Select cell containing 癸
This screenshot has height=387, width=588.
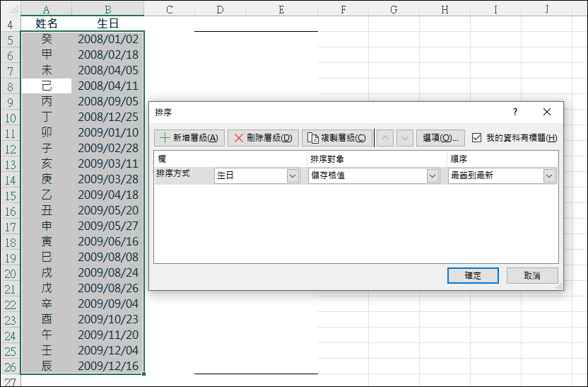[46, 40]
